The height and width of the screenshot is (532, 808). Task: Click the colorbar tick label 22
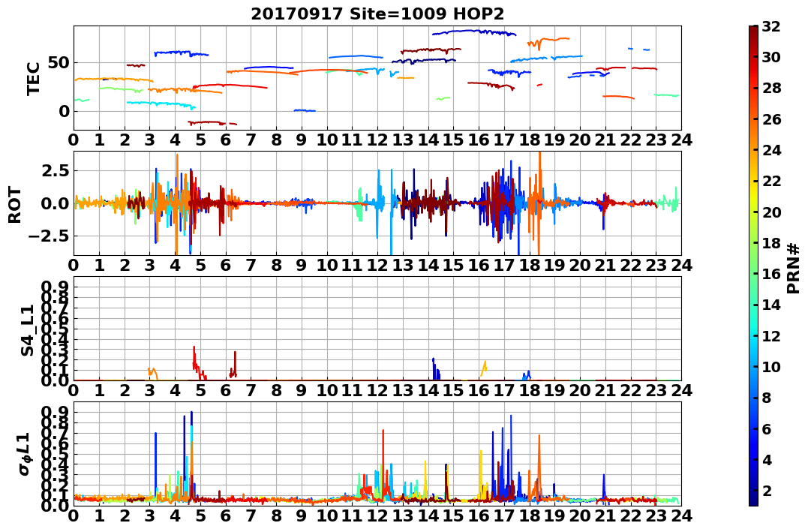[x=771, y=180]
